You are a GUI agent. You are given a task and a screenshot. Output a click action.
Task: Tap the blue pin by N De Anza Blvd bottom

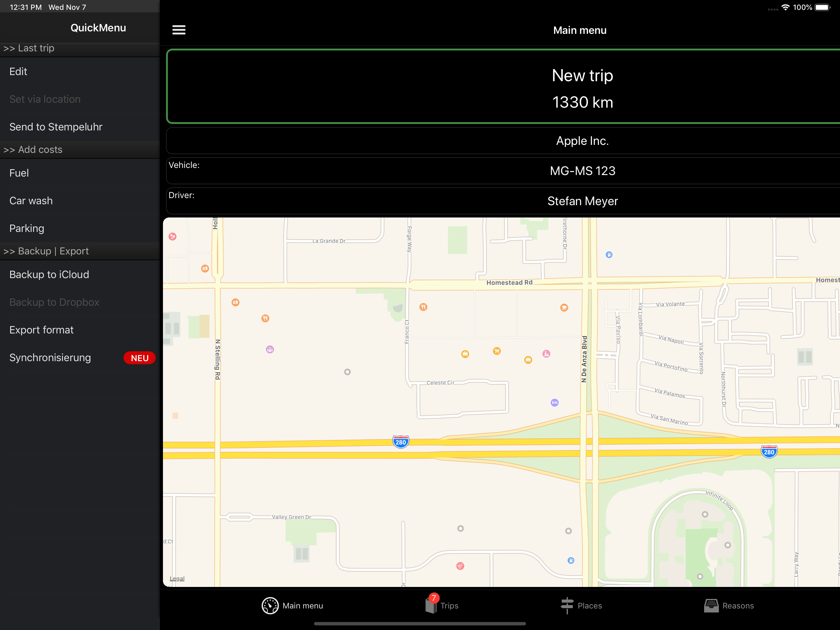571,560
